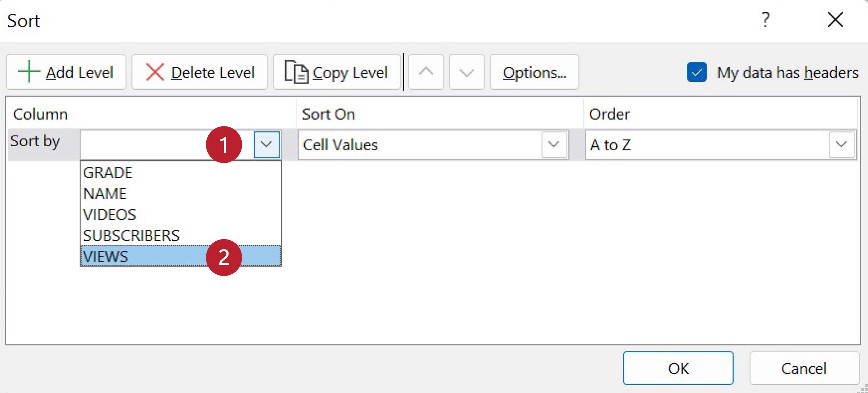Close the Sort dialog window
The image size is (868, 393).
coord(835,20)
